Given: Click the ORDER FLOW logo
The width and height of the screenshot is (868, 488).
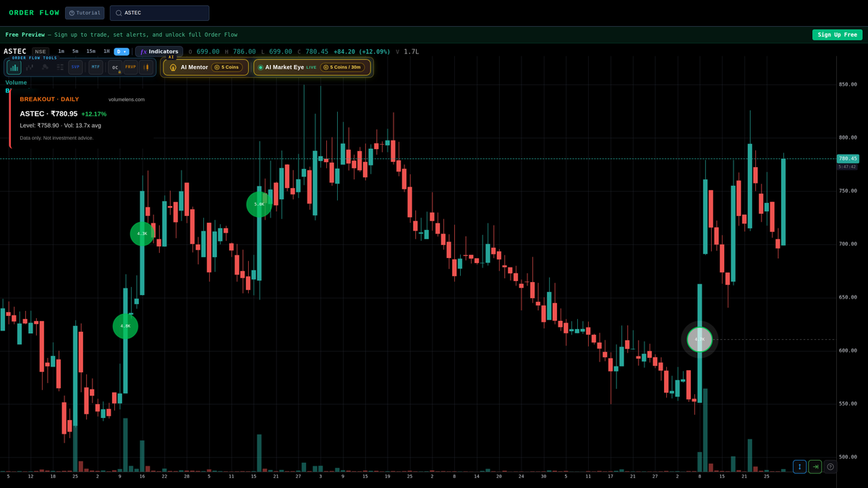Looking at the screenshot, I should [x=34, y=13].
